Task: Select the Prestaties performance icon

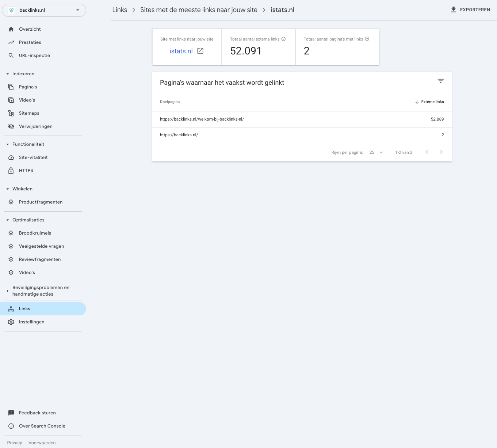Action: (11, 42)
